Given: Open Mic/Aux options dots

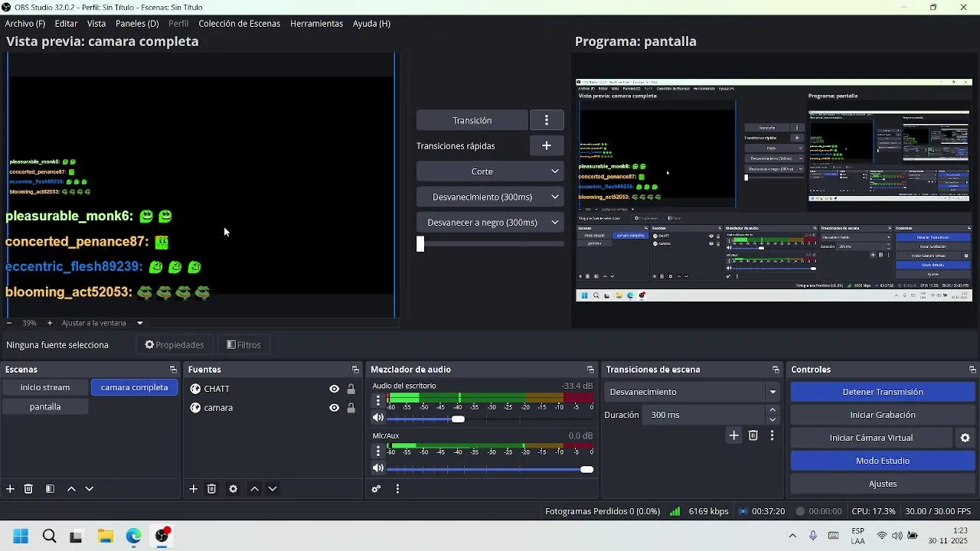Looking at the screenshot, I should [x=378, y=451].
